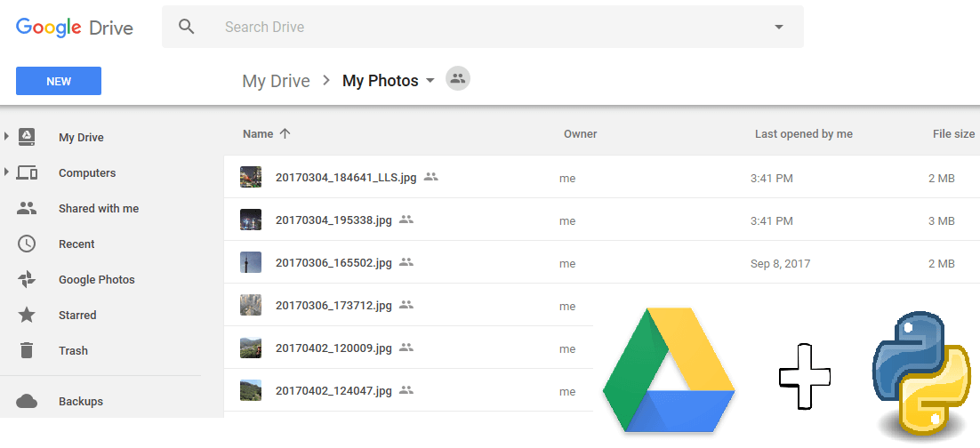Select thumbnail of 20170402_120009.jpg
Screen dimensions: 980x448
tap(251, 348)
